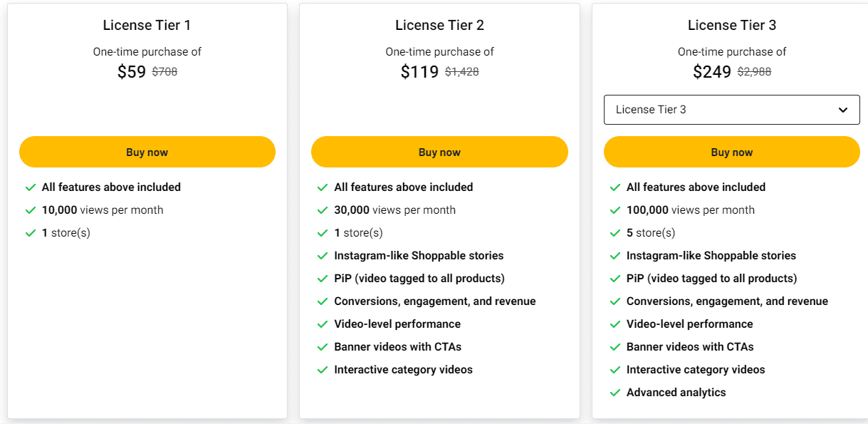The image size is (868, 424).
Task: Click the checkmark beside 'Instagram-like Shoppable stories' in Tier 2
Action: coord(323,255)
